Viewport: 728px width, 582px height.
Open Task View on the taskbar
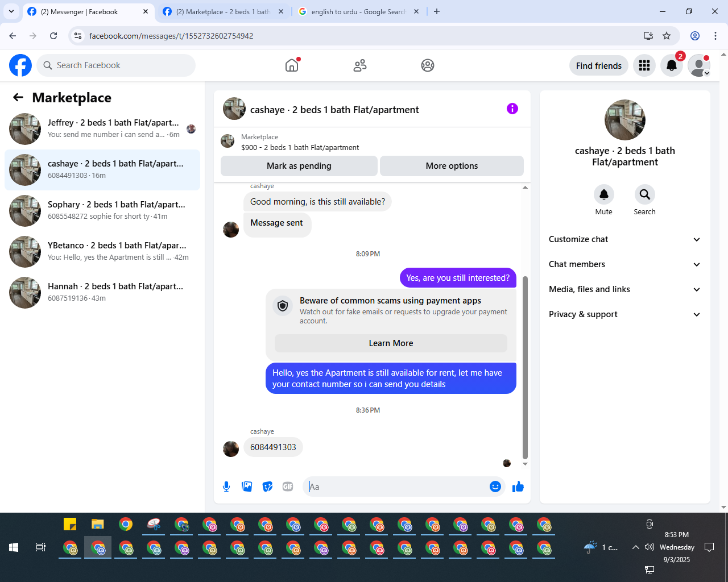[41, 547]
